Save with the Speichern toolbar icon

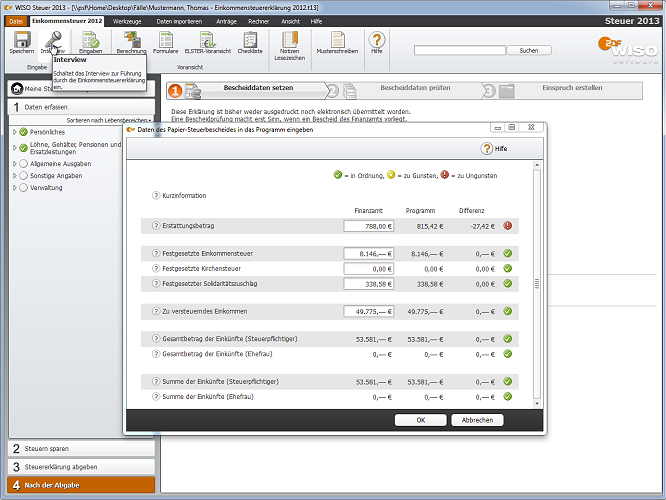click(22, 40)
